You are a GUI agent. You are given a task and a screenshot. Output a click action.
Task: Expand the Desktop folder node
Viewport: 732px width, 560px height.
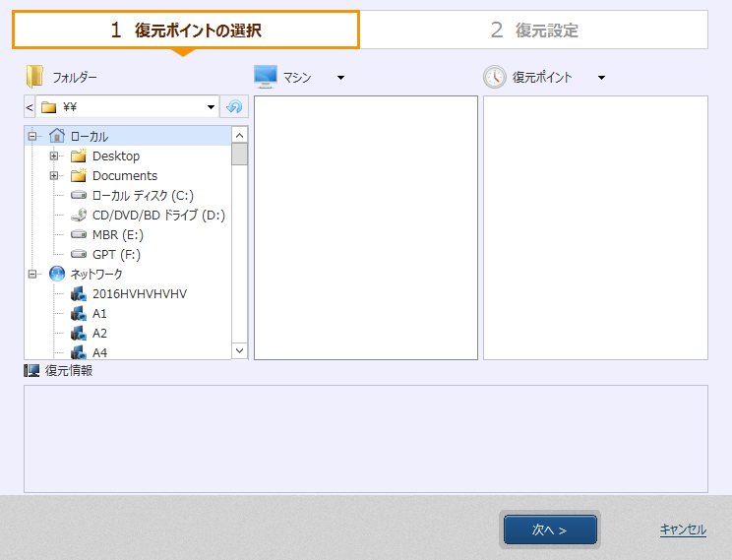coord(54,156)
